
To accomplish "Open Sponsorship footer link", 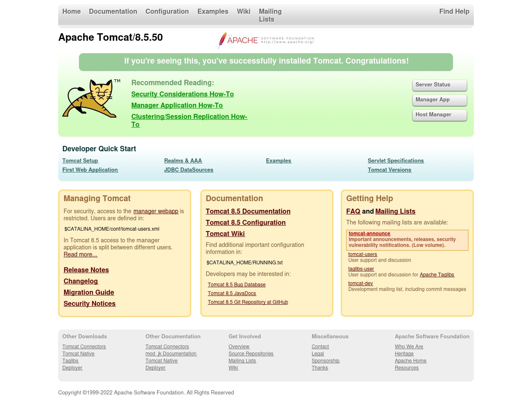I will tap(325, 361).
